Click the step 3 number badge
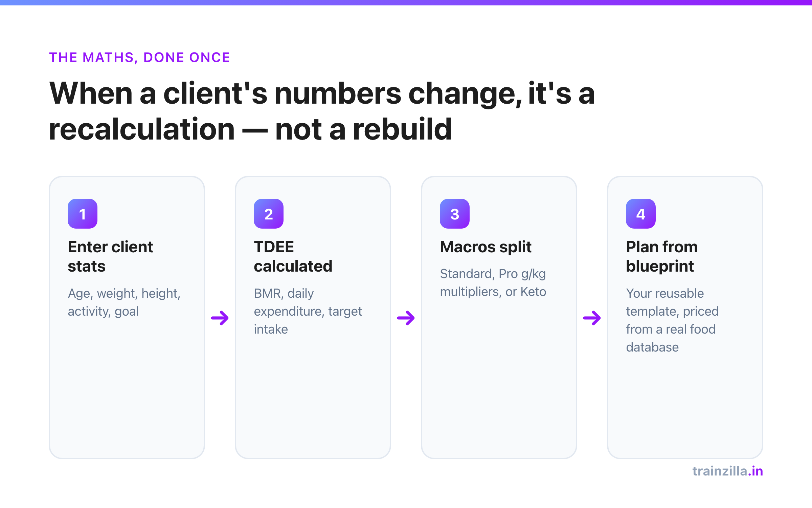The height and width of the screenshot is (508, 812). 455,214
